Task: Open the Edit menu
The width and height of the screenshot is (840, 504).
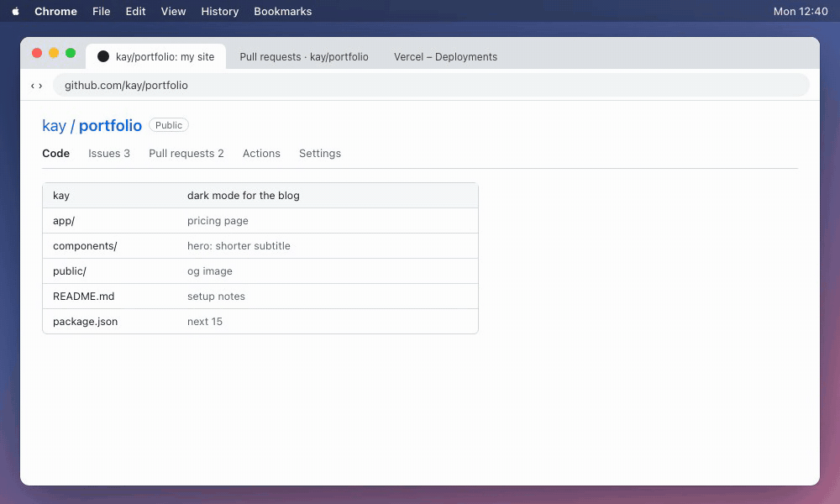Action: point(135,11)
